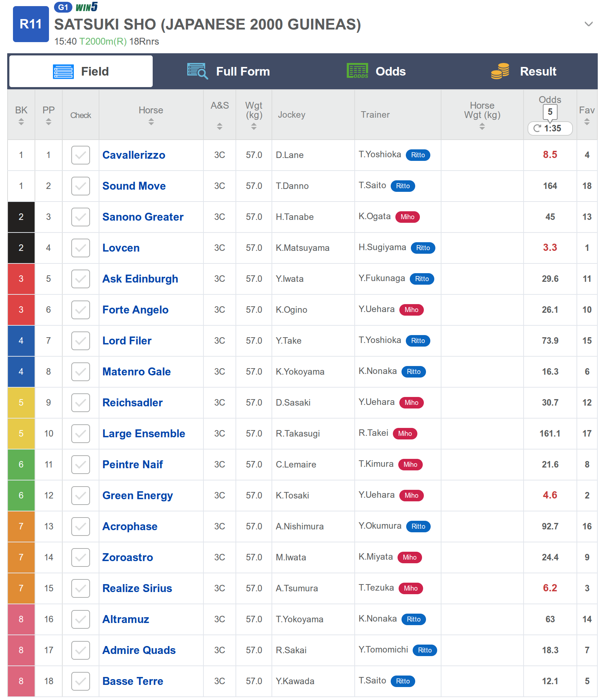
Task: Click Miho badge in Peintre Naif row
Action: pos(411,464)
